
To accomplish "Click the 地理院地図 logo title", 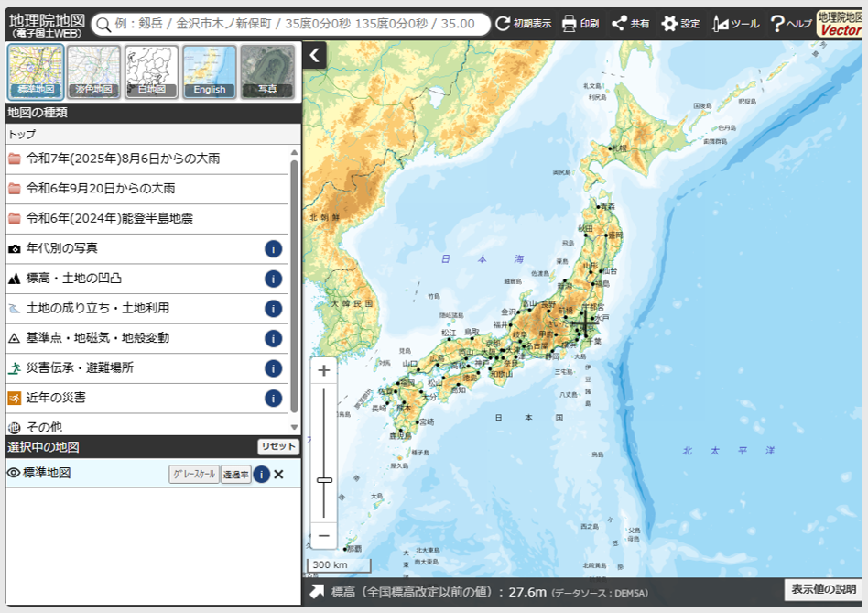I will tap(47, 25).
